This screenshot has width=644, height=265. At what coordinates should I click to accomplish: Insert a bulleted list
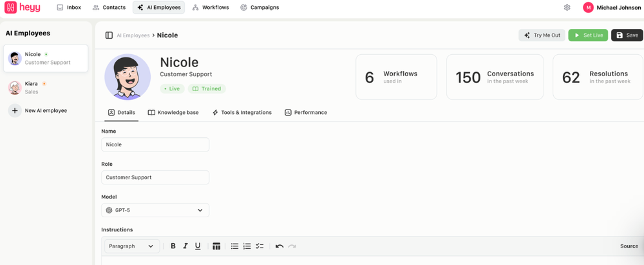[235, 246]
